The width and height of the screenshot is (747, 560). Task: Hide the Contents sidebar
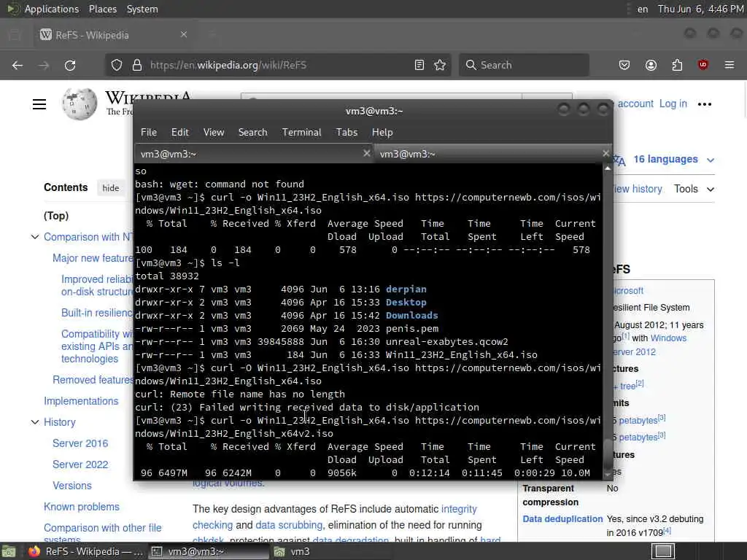tap(111, 187)
